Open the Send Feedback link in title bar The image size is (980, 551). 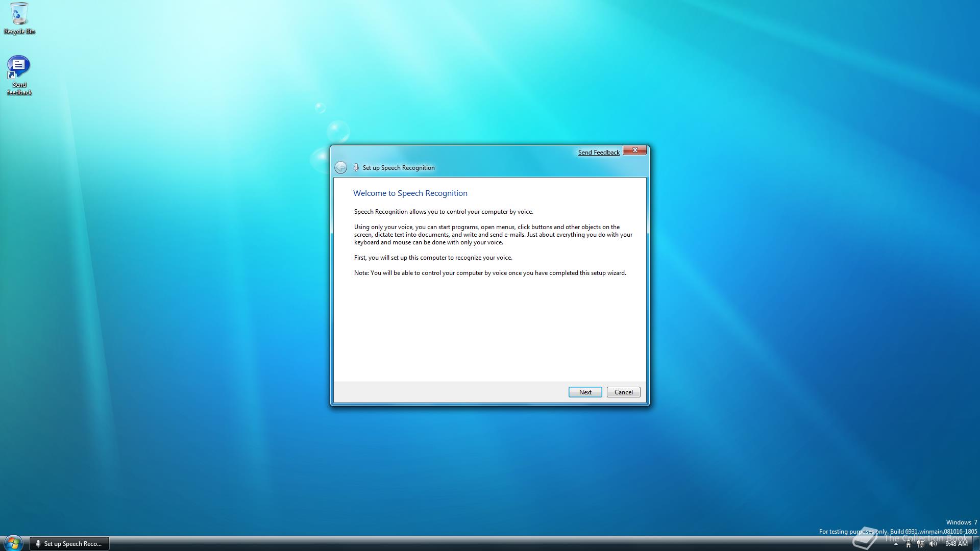(x=599, y=153)
